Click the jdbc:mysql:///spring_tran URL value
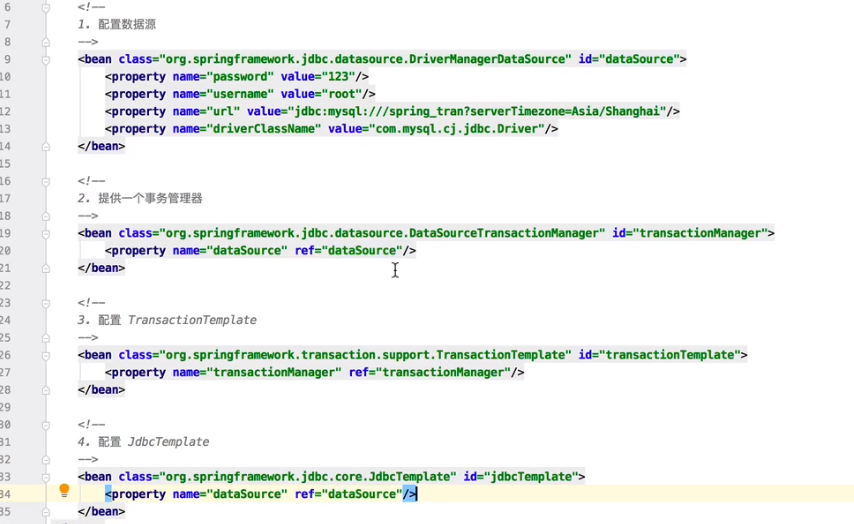The image size is (854, 524). click(x=477, y=112)
